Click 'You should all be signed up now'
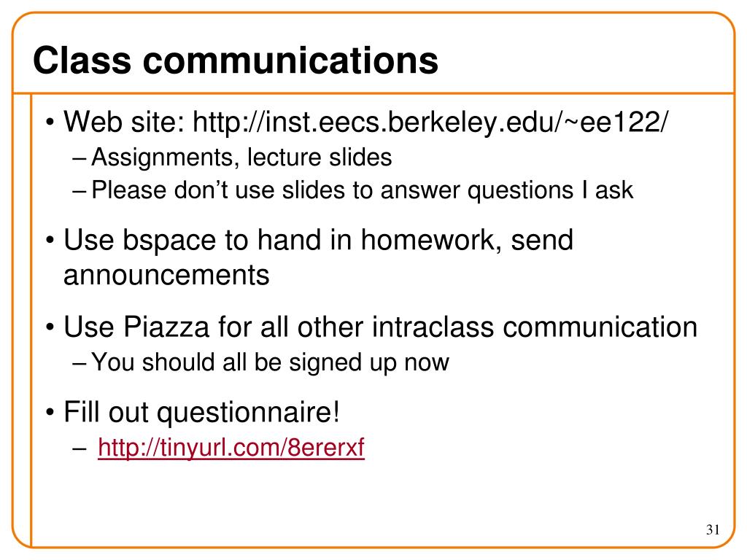Viewport: 747px width, 560px height. click(x=270, y=363)
